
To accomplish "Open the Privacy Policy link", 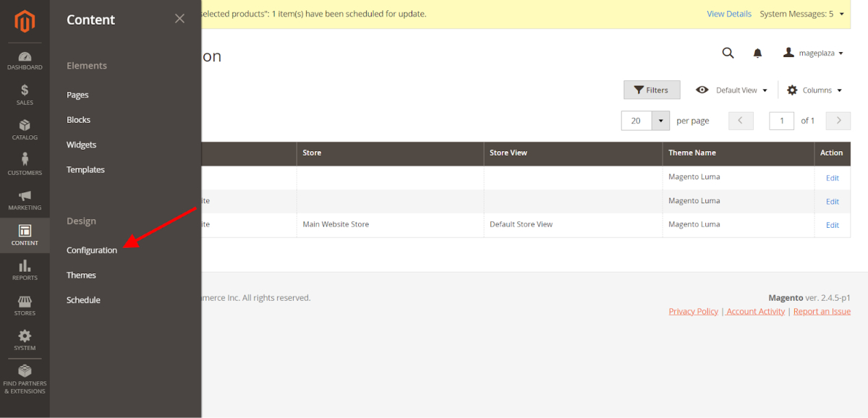I will [x=694, y=311].
